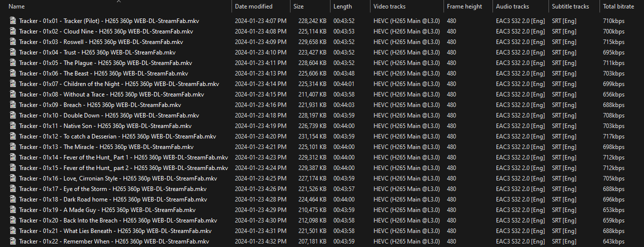644x247 pixels.
Task: Click the bitrate value 710kbps
Action: [614, 21]
